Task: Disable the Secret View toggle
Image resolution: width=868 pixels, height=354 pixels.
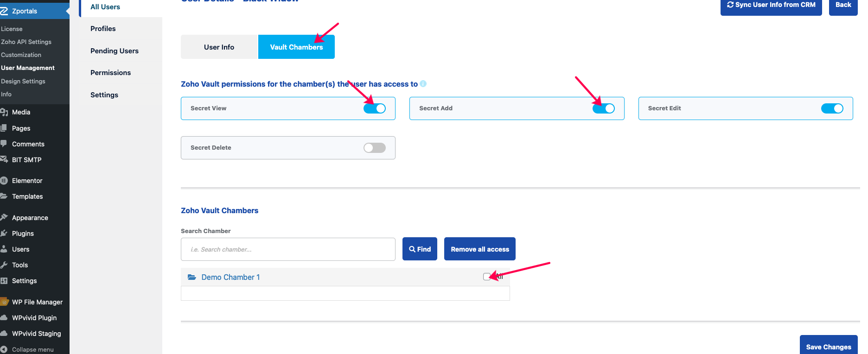Action: [x=375, y=108]
